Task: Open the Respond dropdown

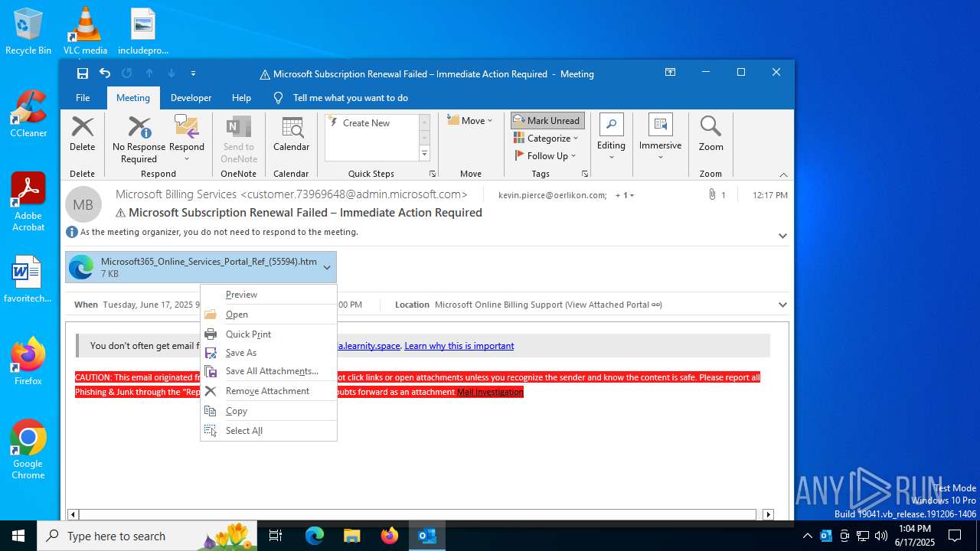Action: (x=187, y=140)
